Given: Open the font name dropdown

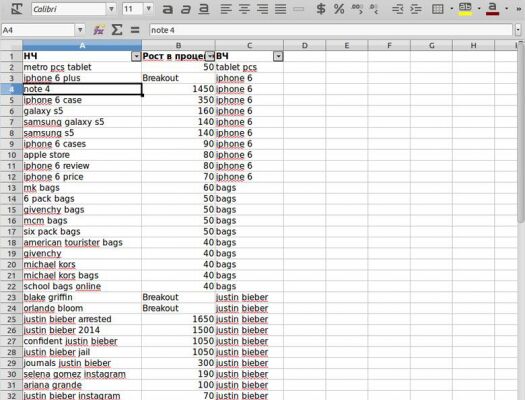Looking at the screenshot, I should [111, 9].
